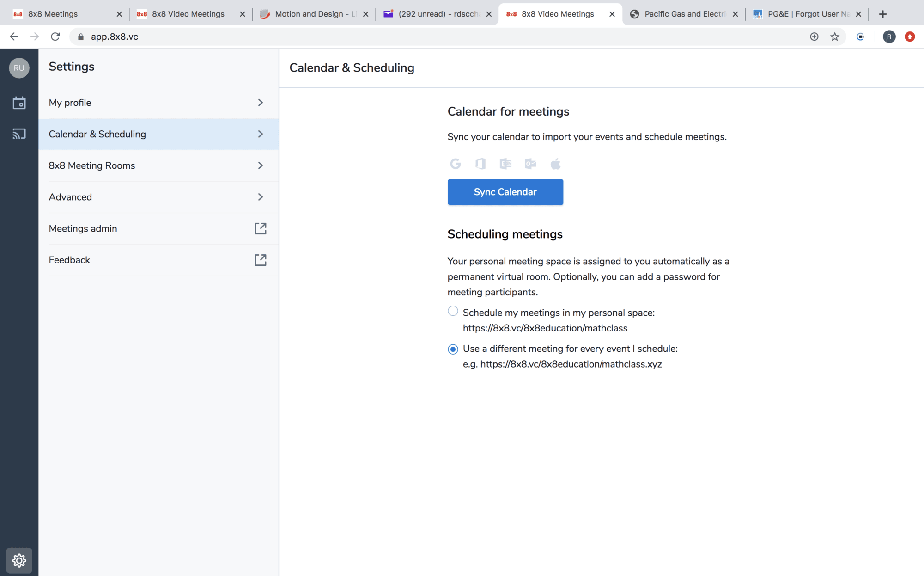Select schedule meetings in personal space
The width and height of the screenshot is (924, 576).
(x=453, y=311)
